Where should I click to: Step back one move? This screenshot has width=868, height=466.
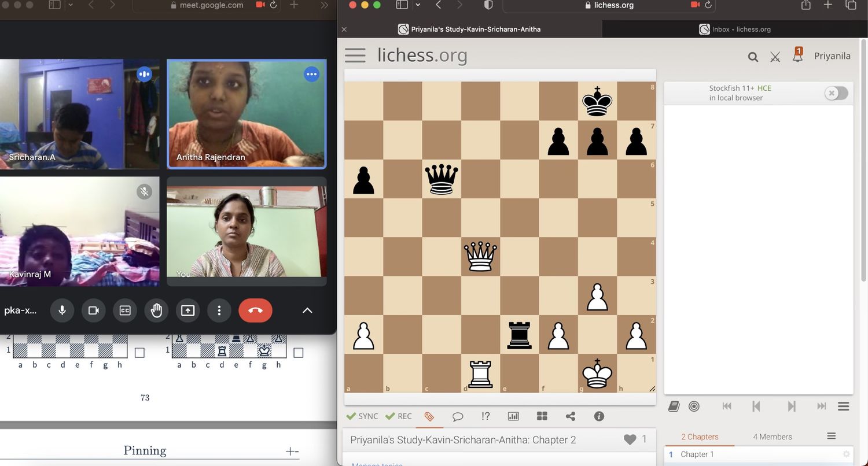coord(756,406)
